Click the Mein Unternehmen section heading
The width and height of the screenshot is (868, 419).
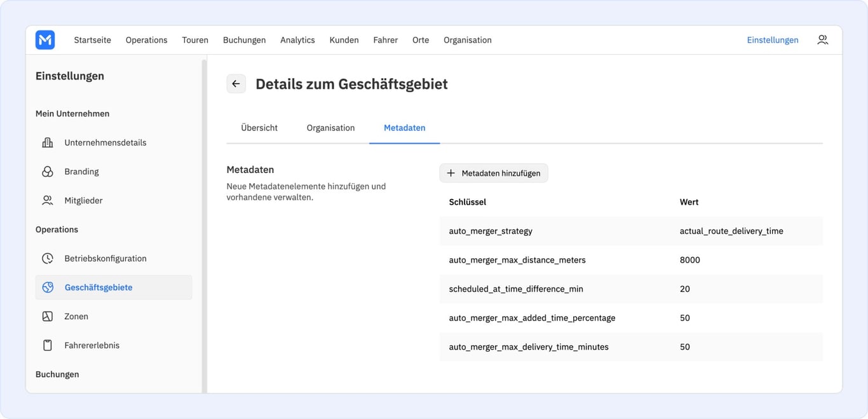coord(72,114)
